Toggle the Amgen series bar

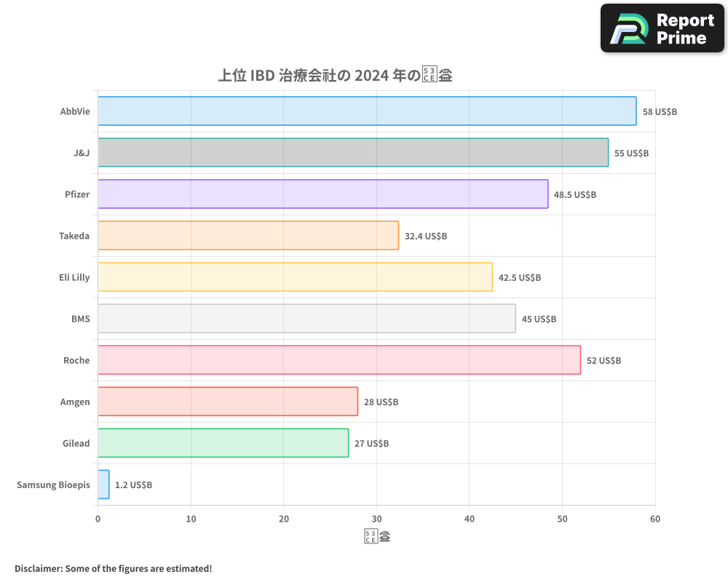tap(226, 402)
